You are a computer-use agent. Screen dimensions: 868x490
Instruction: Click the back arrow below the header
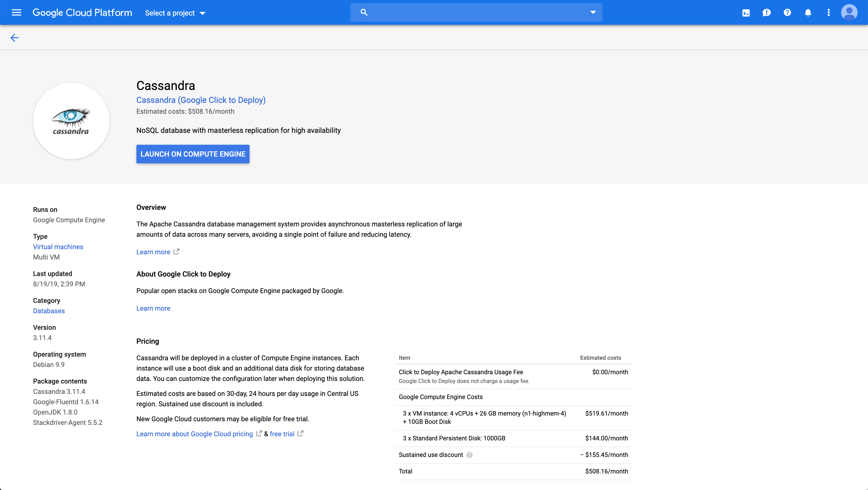[x=14, y=37]
